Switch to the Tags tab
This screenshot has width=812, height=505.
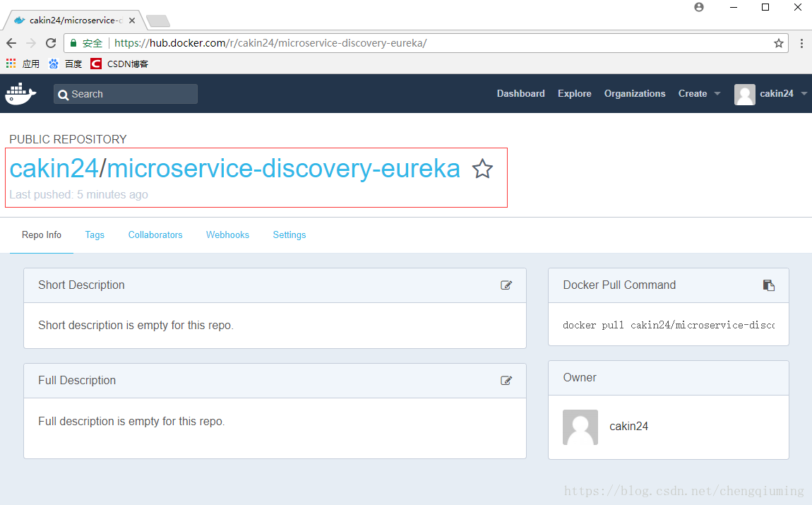[x=95, y=235]
